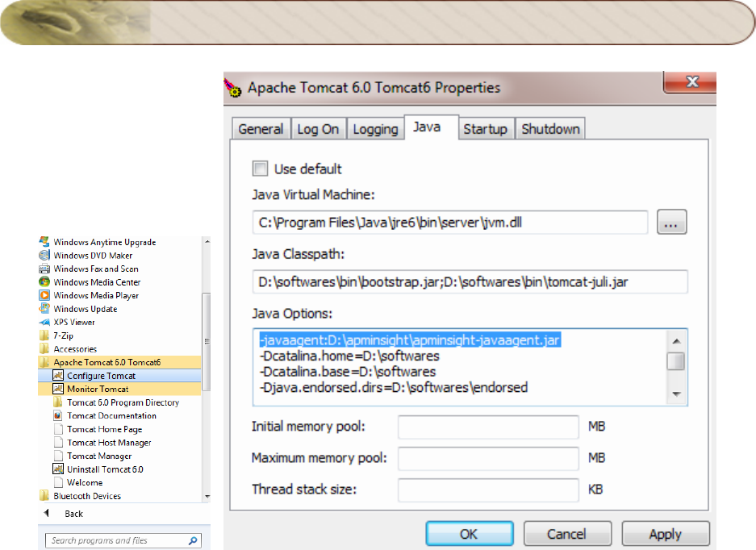This screenshot has width=756, height=550.
Task: Click the Monitor Tomcat icon
Action: coord(58,389)
